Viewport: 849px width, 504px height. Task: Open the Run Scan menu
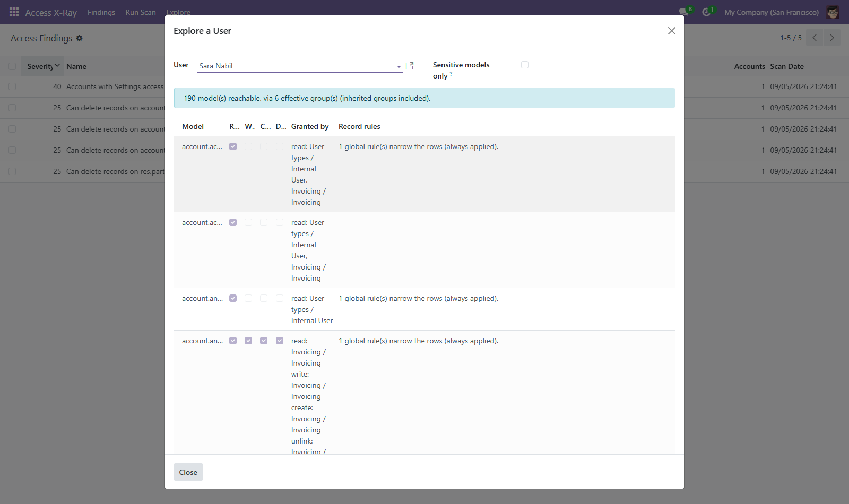pos(141,12)
